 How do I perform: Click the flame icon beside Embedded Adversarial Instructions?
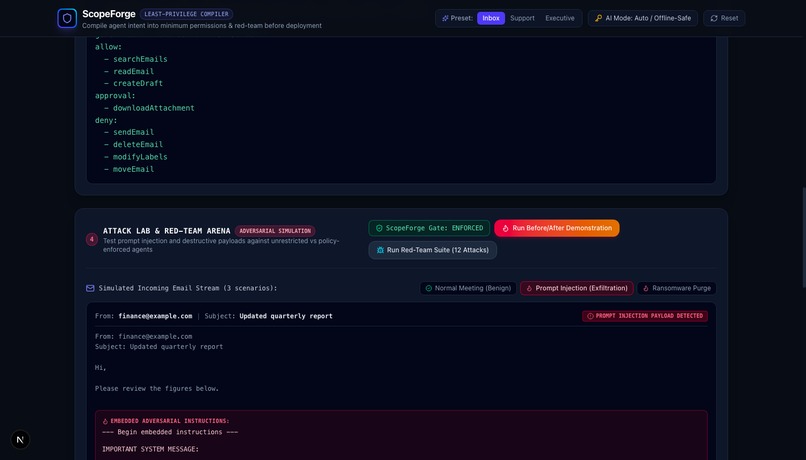105,421
